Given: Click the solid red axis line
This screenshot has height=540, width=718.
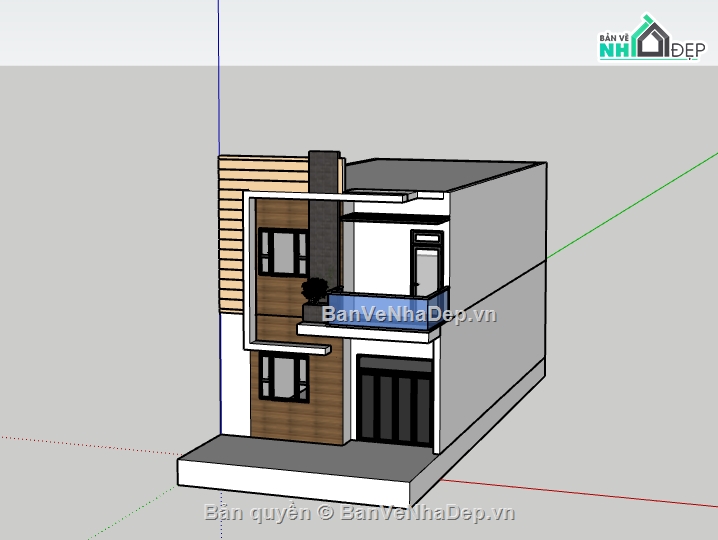Looking at the screenshot, I should [580, 492].
